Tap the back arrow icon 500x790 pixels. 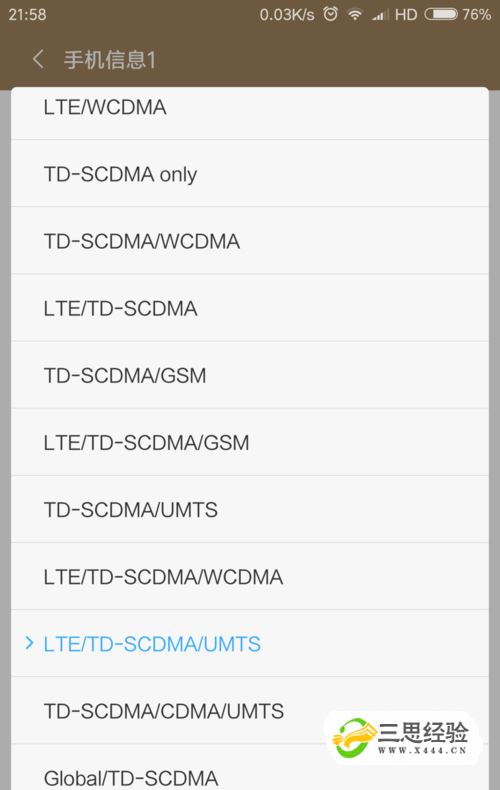click(38, 59)
